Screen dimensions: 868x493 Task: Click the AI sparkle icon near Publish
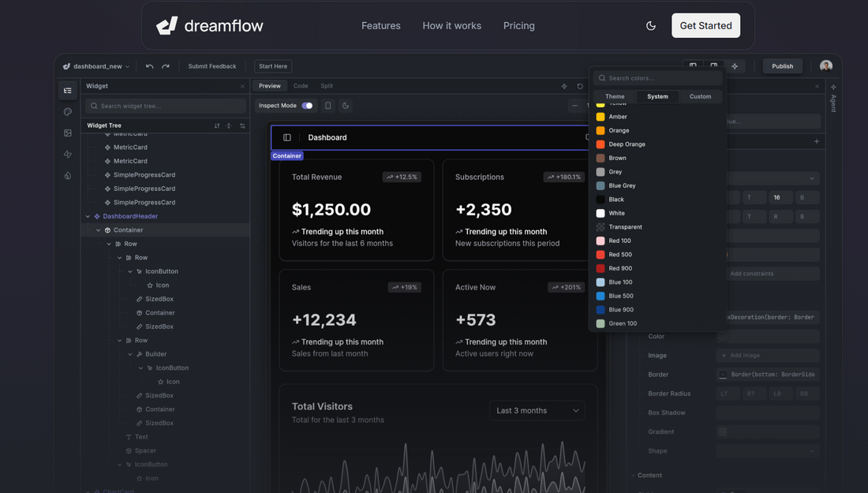(734, 66)
